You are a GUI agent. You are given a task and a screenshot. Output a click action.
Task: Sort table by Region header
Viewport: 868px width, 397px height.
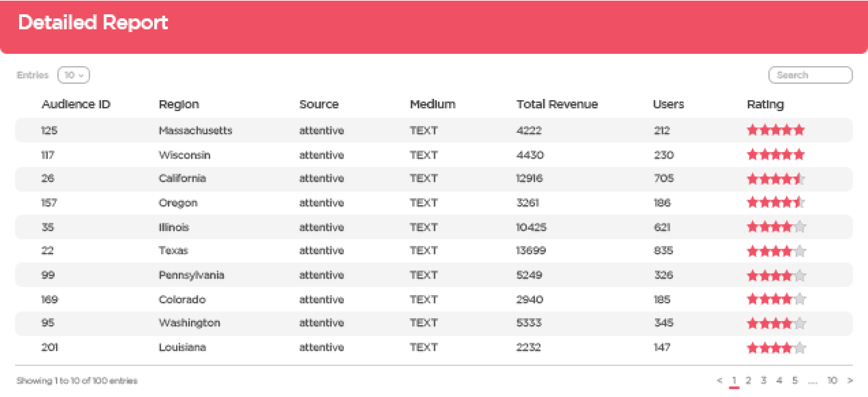[179, 104]
